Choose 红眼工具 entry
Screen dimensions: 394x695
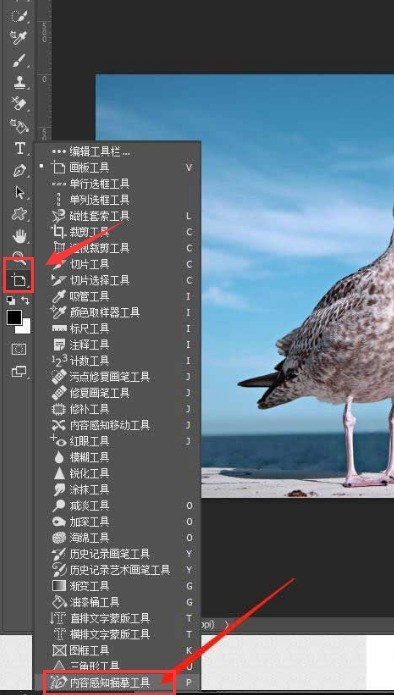click(118, 441)
